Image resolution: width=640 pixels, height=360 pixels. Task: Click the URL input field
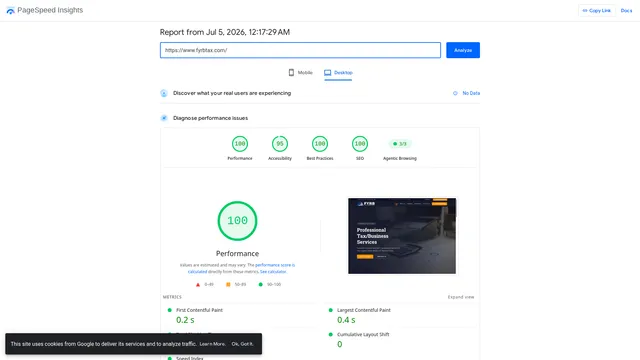[x=300, y=50]
